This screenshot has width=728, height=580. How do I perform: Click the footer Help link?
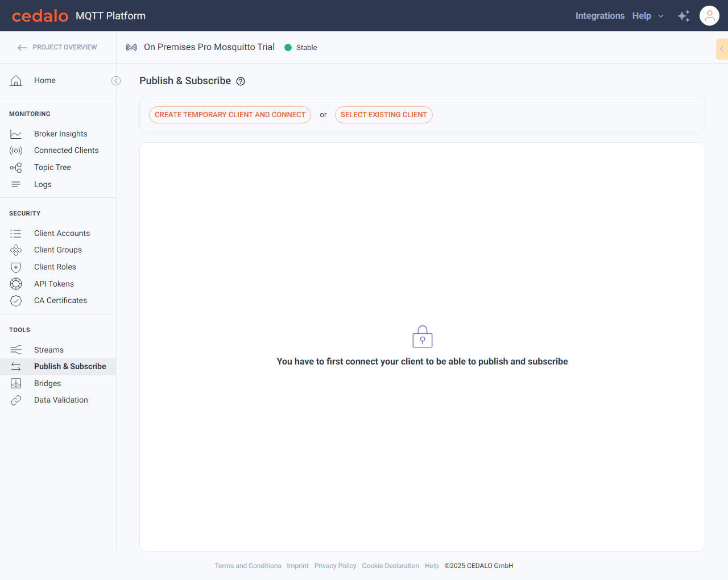pyautogui.click(x=432, y=566)
